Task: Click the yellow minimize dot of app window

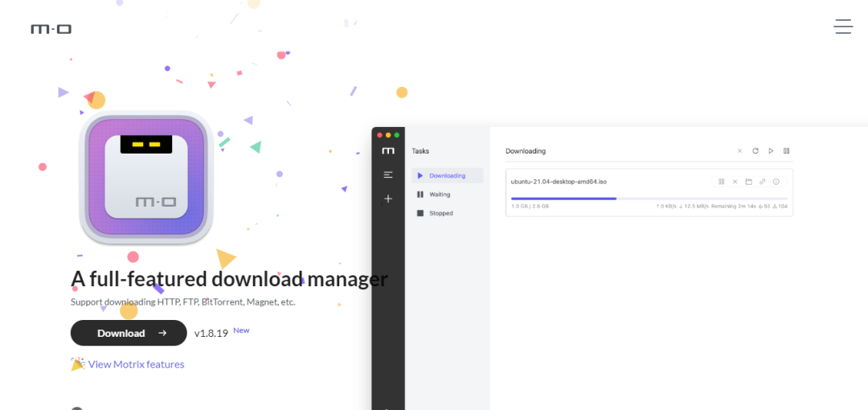Action: pyautogui.click(x=388, y=135)
